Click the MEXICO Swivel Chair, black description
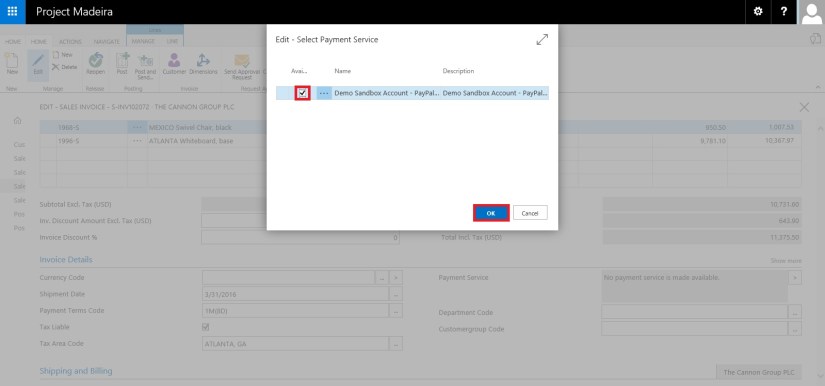 click(190, 127)
